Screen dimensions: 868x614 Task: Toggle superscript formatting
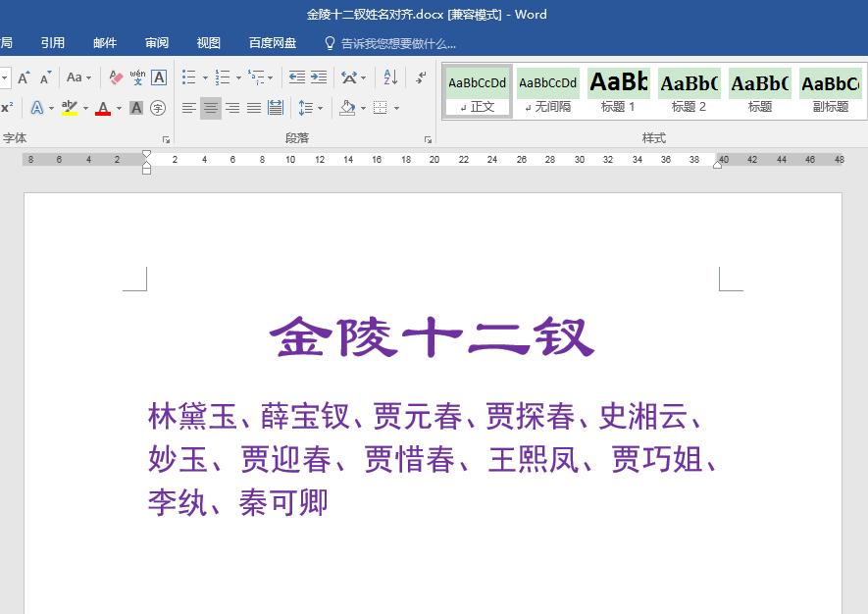(x=9, y=108)
